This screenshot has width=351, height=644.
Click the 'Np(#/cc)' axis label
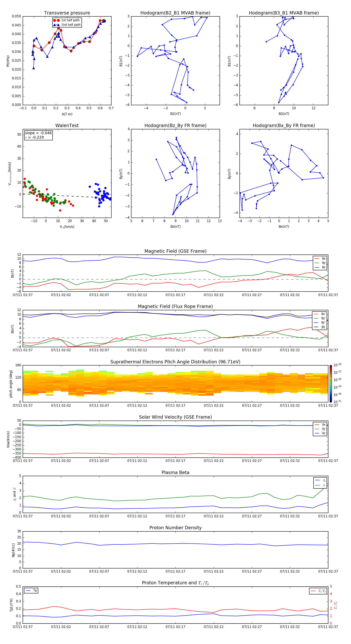pos(13,550)
